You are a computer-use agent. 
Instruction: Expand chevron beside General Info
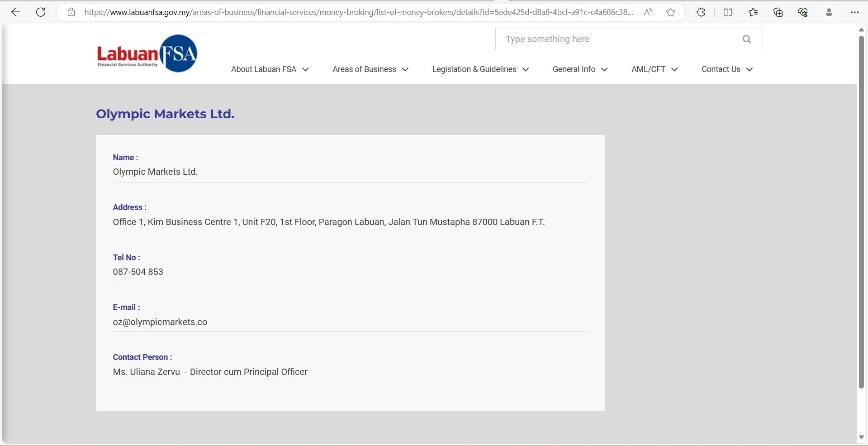[x=605, y=69]
